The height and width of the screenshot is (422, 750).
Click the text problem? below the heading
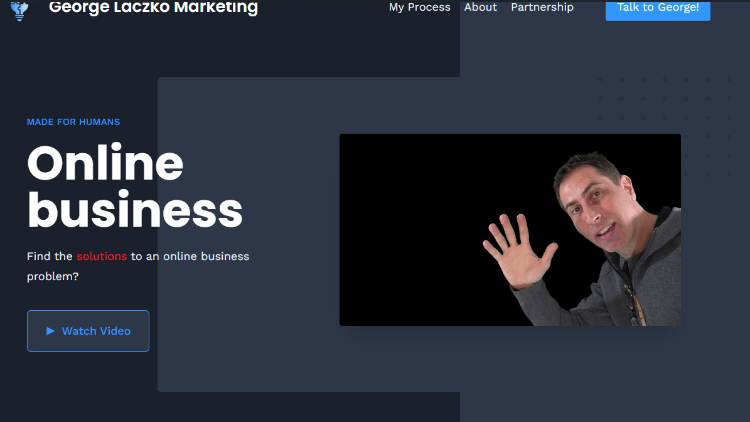click(53, 277)
